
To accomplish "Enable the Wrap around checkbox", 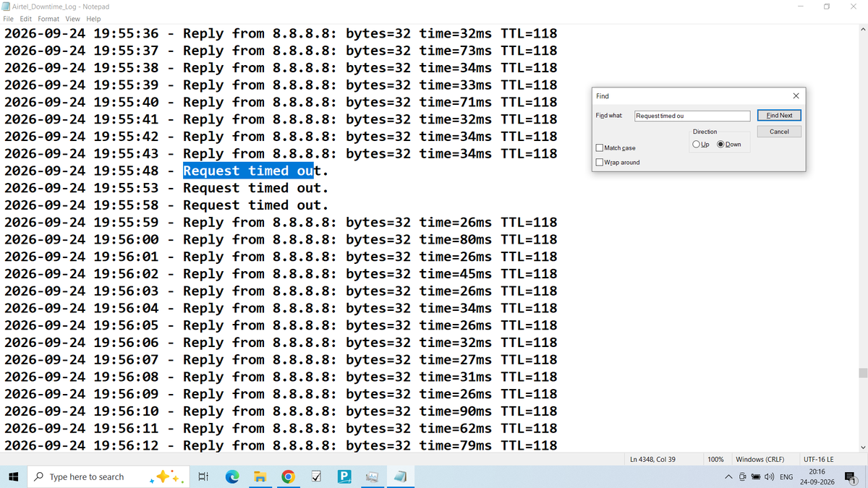I will pyautogui.click(x=600, y=162).
